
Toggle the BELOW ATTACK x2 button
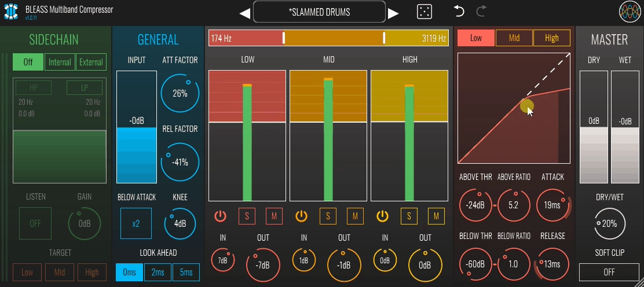click(136, 223)
